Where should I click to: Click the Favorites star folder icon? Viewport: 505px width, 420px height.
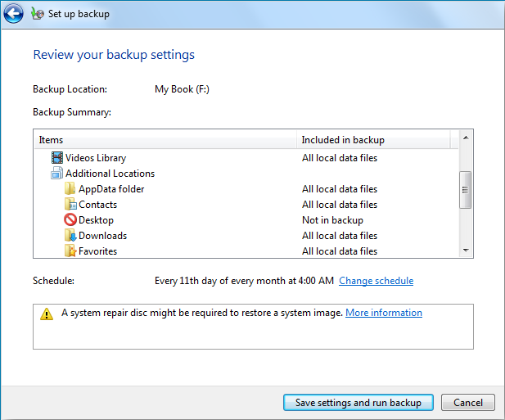coord(70,251)
